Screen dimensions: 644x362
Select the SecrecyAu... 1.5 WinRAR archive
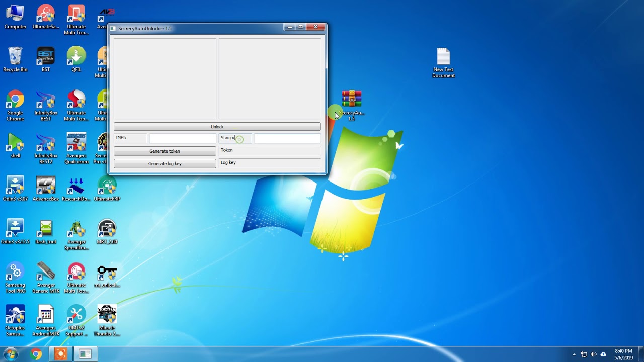coord(351,106)
